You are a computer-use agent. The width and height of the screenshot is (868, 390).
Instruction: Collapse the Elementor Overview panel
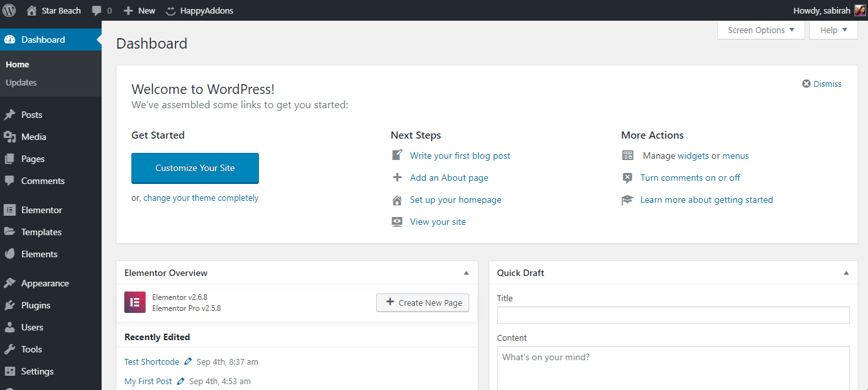(466, 273)
